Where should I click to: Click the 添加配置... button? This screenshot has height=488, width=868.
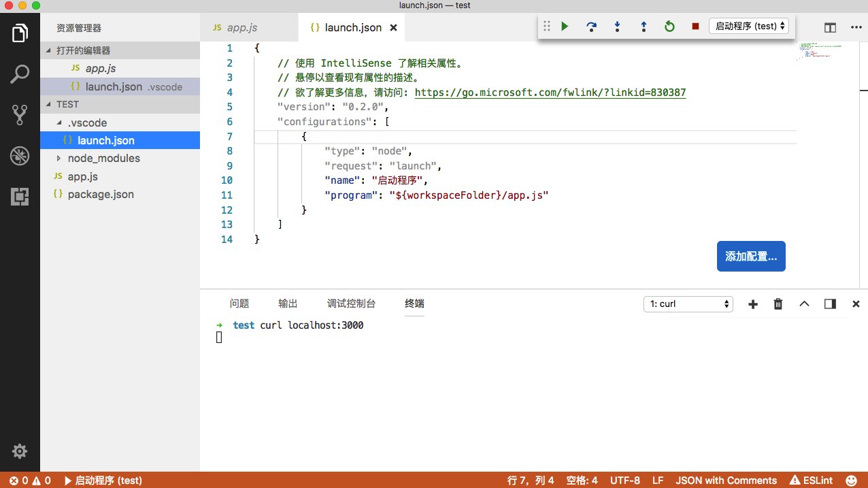[x=751, y=257]
